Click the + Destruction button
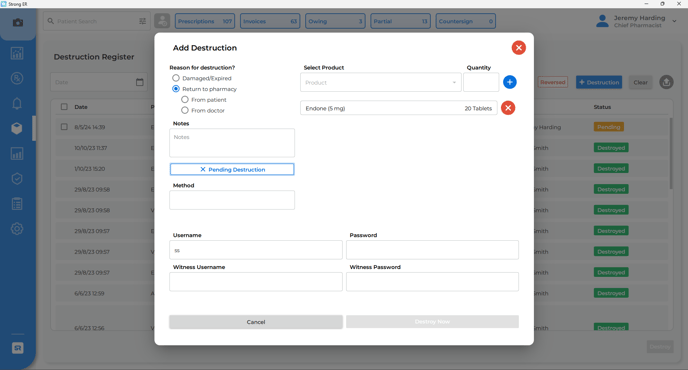This screenshot has height=370, width=688. [599, 82]
